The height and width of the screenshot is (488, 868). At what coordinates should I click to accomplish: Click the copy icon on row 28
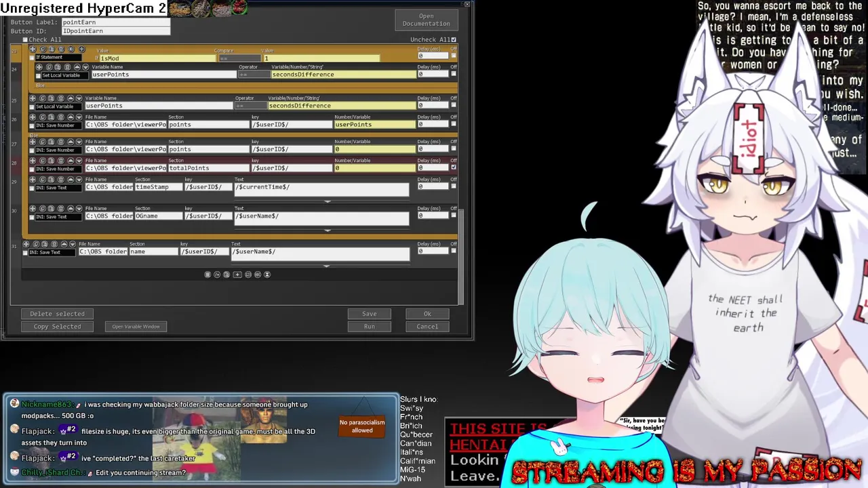(42, 161)
